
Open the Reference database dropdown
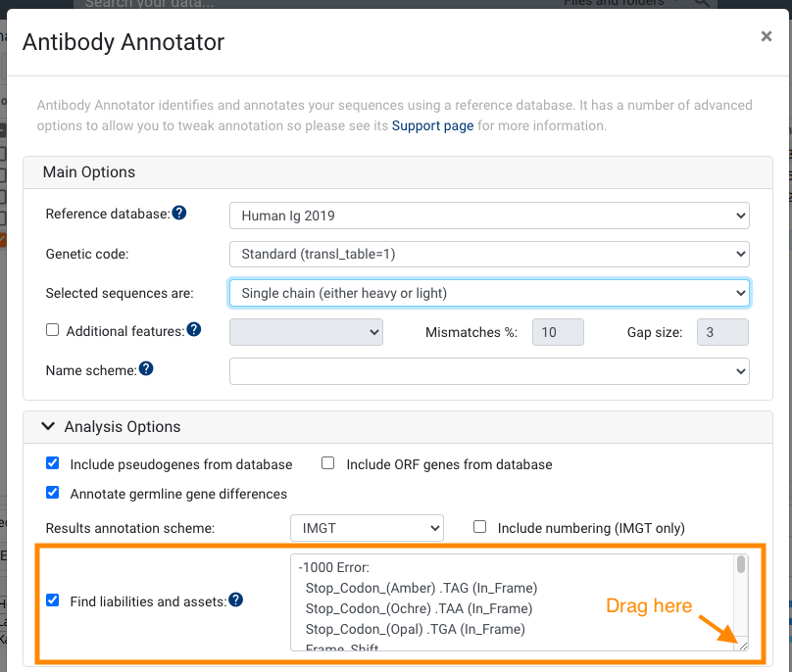tap(489, 216)
